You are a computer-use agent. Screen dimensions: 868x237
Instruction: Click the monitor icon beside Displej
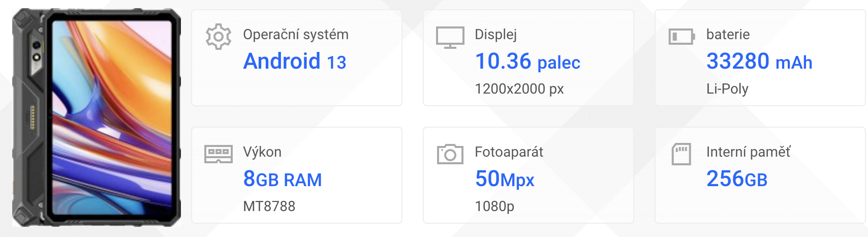click(450, 38)
